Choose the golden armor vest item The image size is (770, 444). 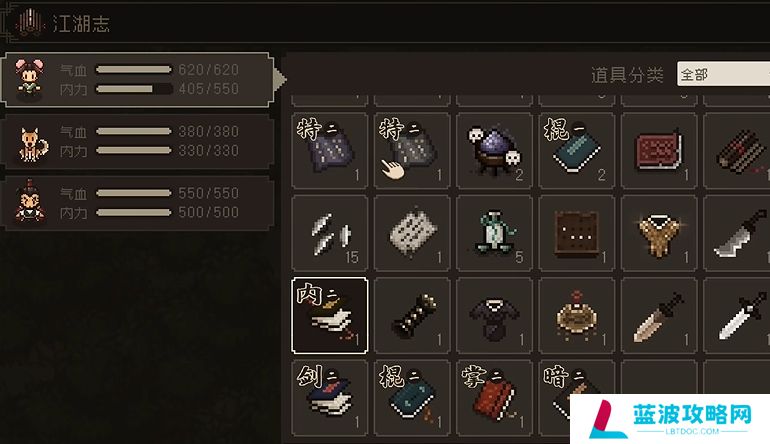[x=659, y=233]
